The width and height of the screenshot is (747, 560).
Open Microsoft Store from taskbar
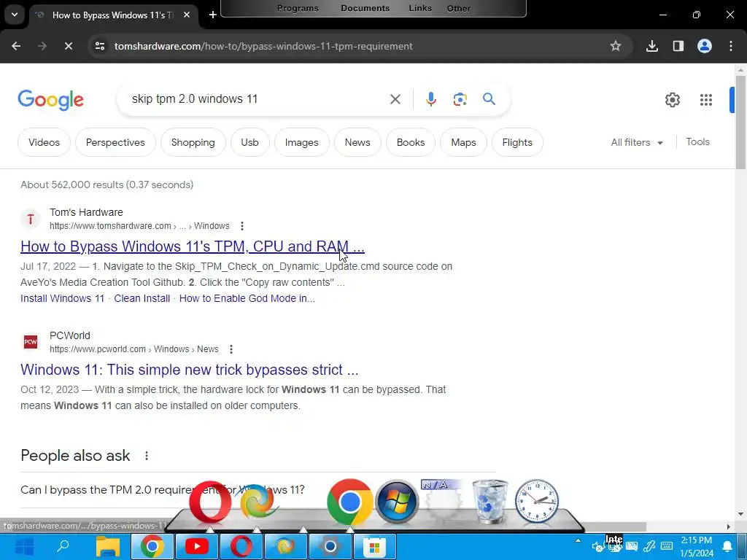(x=374, y=547)
